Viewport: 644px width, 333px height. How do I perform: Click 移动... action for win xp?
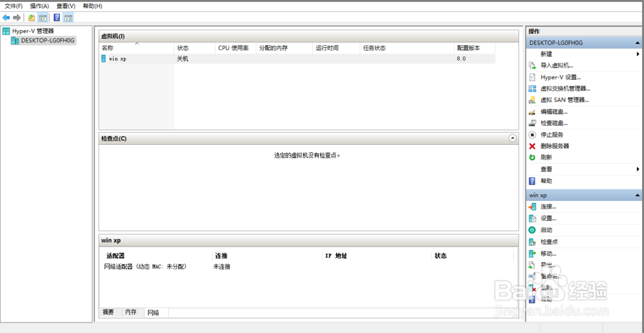click(548, 254)
